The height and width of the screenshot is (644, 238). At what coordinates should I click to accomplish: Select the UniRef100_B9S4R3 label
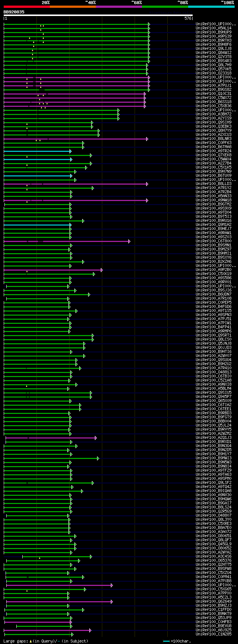pyautogui.click(x=213, y=61)
